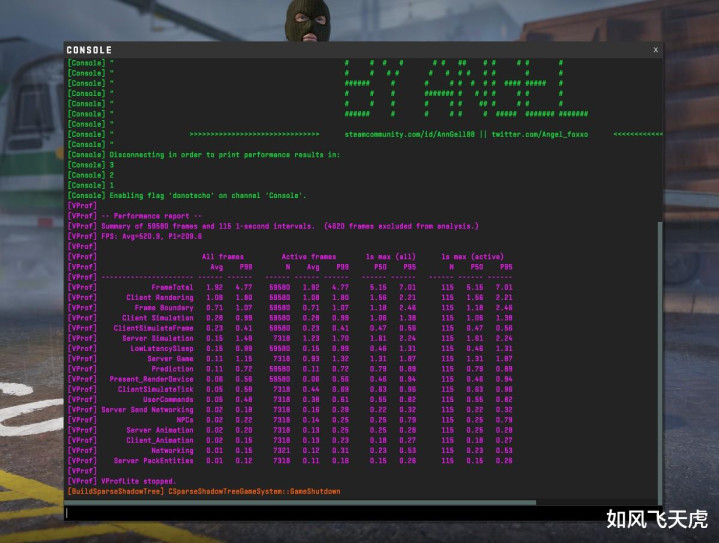Image resolution: width=719 pixels, height=543 pixels.
Task: Click the LowLatencySleep row label
Action: point(161,349)
